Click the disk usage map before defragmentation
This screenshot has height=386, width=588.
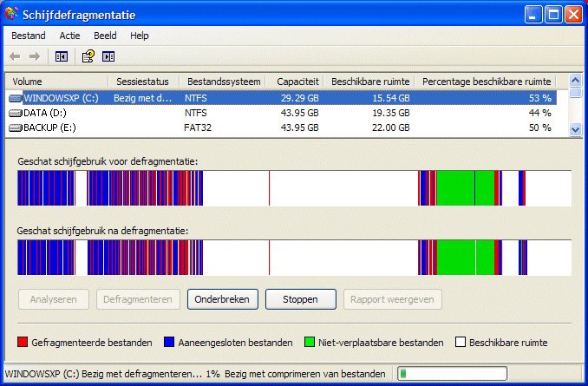point(294,188)
